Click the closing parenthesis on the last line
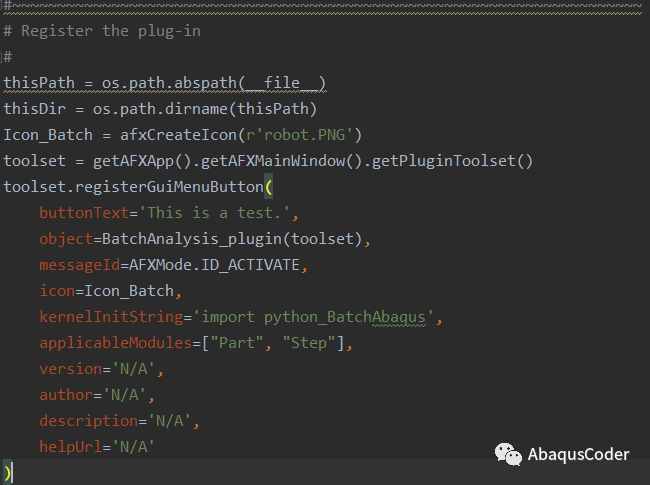Screen dimensions: 650x485 coord(7,473)
